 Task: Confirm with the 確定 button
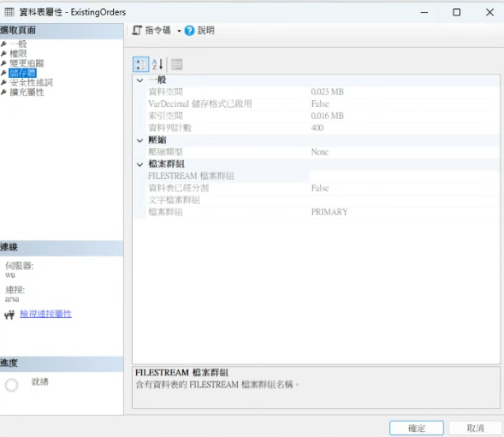coord(417,428)
